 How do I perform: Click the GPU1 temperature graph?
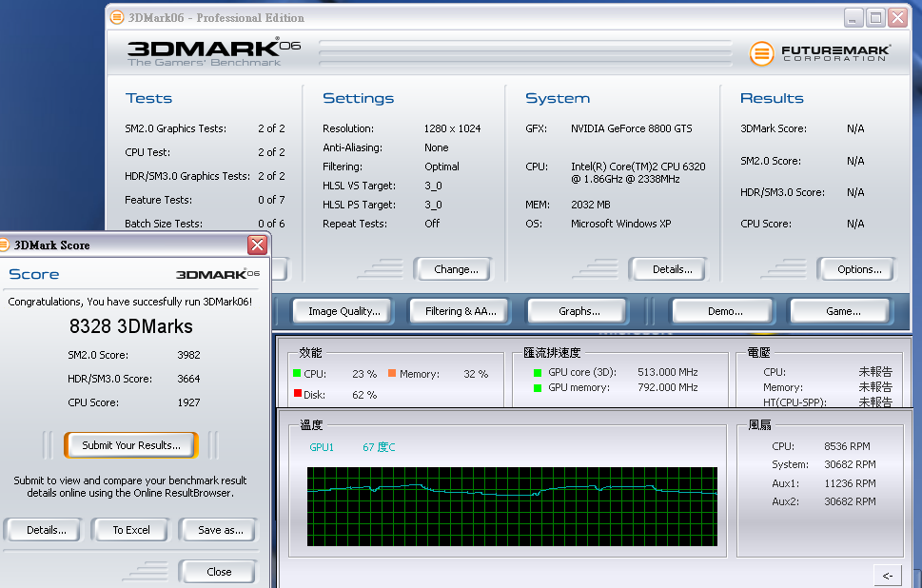[x=512, y=506]
